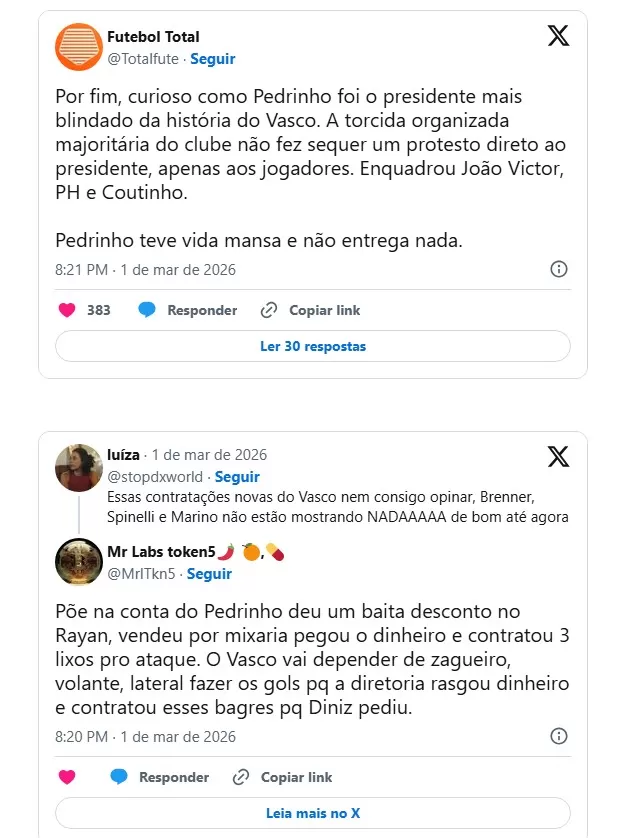Follow @MrlTkn5 via Seguir link
Image resolution: width=621 pixels, height=838 pixels.
coord(209,574)
